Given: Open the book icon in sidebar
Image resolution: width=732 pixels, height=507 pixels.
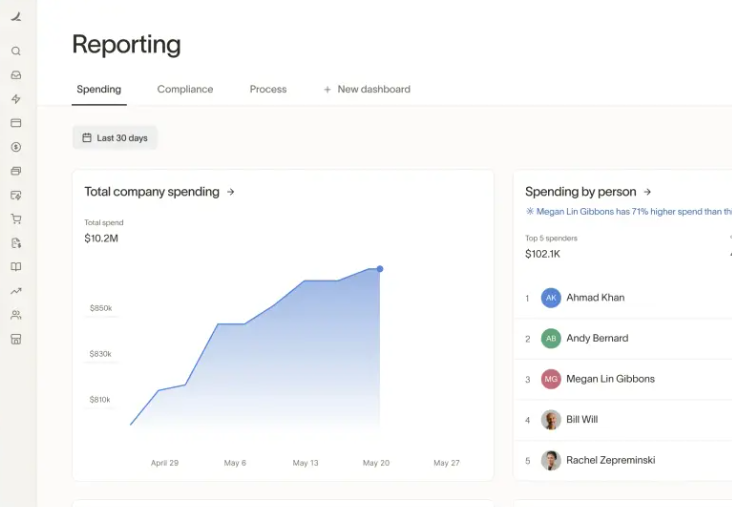Looking at the screenshot, I should 16,267.
